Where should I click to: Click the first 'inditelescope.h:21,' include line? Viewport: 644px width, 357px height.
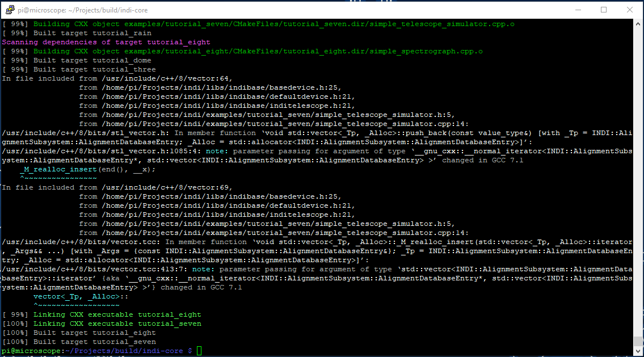(x=217, y=105)
